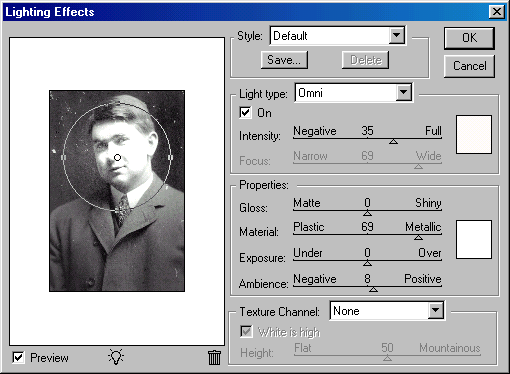This screenshot has width=510, height=374.
Task: Click the right handle of light circle
Action: [170, 157]
